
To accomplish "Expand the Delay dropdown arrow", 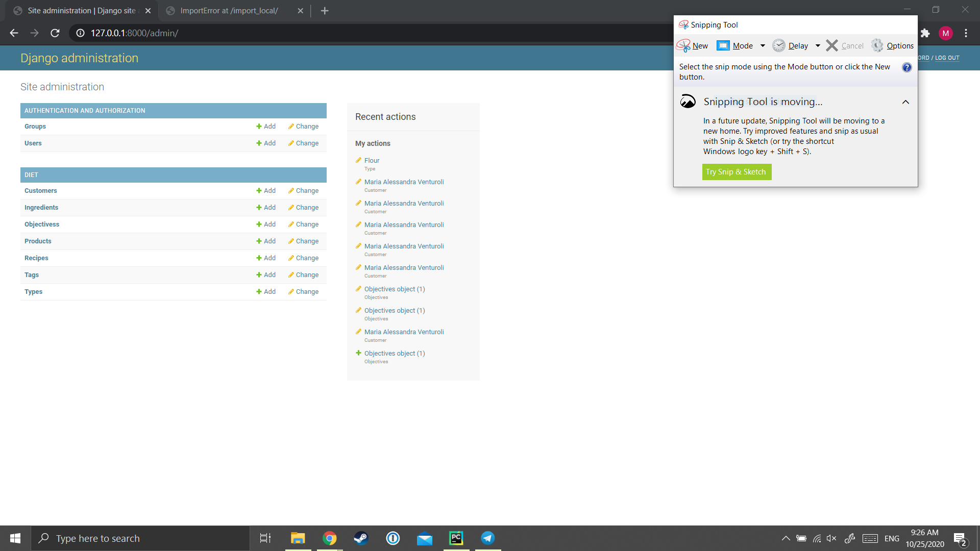I will click(818, 46).
